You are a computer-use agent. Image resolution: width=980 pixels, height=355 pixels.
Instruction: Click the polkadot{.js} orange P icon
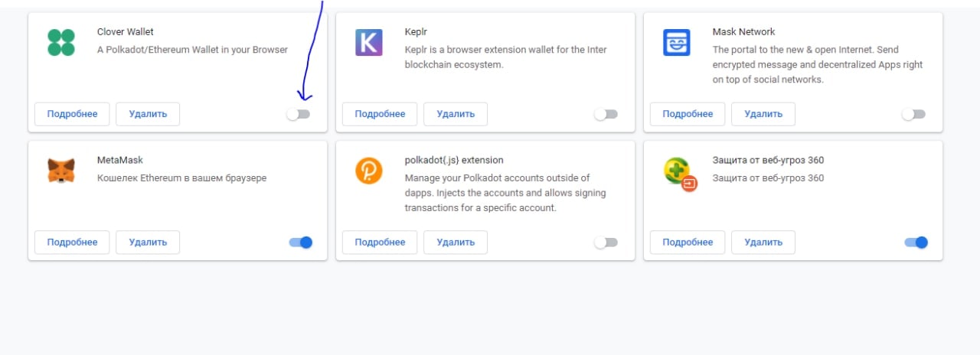(369, 171)
